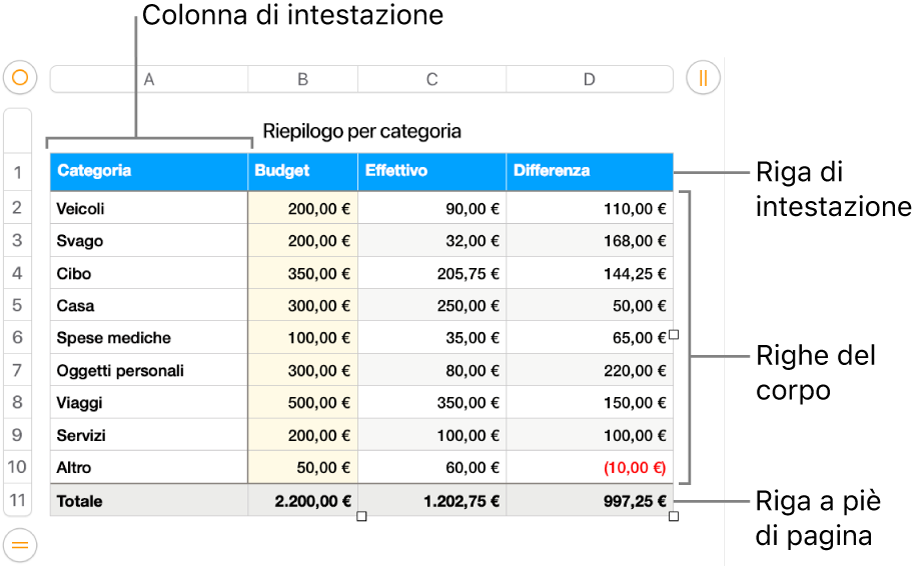The height and width of the screenshot is (566, 924).
Task: Select column B header tab
Action: (303, 79)
